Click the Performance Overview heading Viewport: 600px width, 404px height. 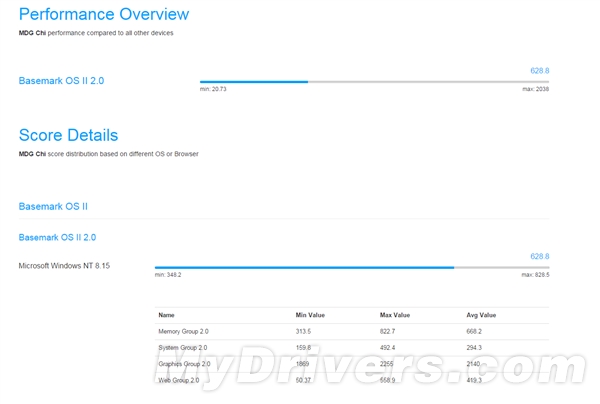[x=104, y=14]
